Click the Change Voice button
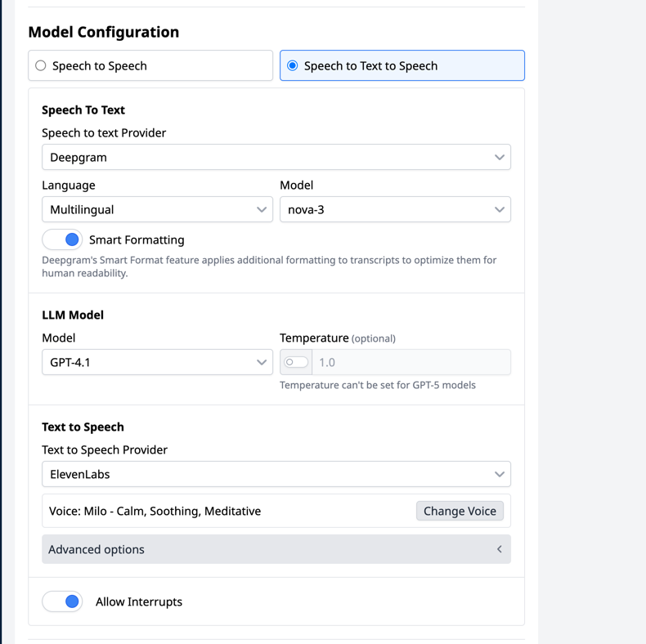This screenshot has width=646, height=644. tap(460, 511)
